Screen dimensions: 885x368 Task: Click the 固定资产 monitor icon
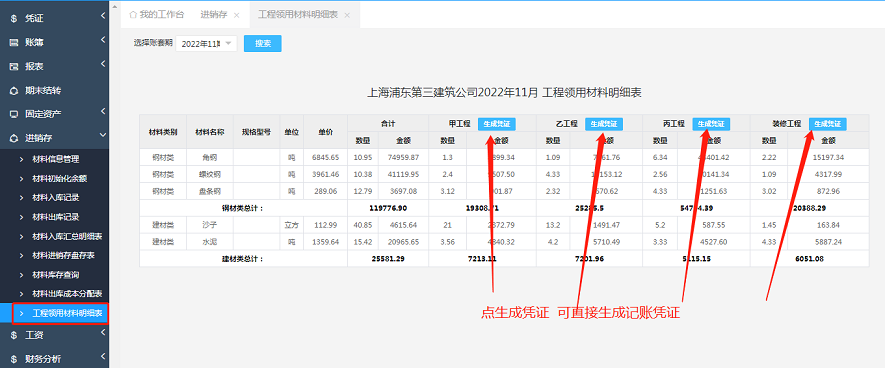click(14, 114)
